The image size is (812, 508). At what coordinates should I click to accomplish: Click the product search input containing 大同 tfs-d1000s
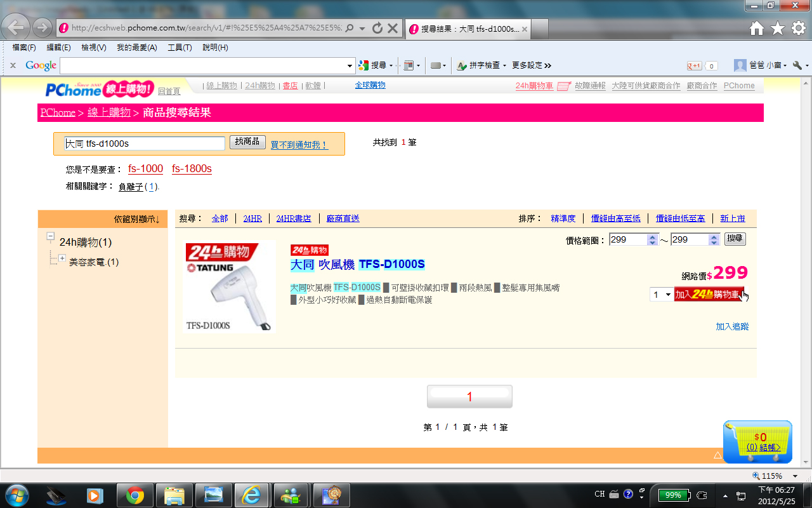point(145,144)
